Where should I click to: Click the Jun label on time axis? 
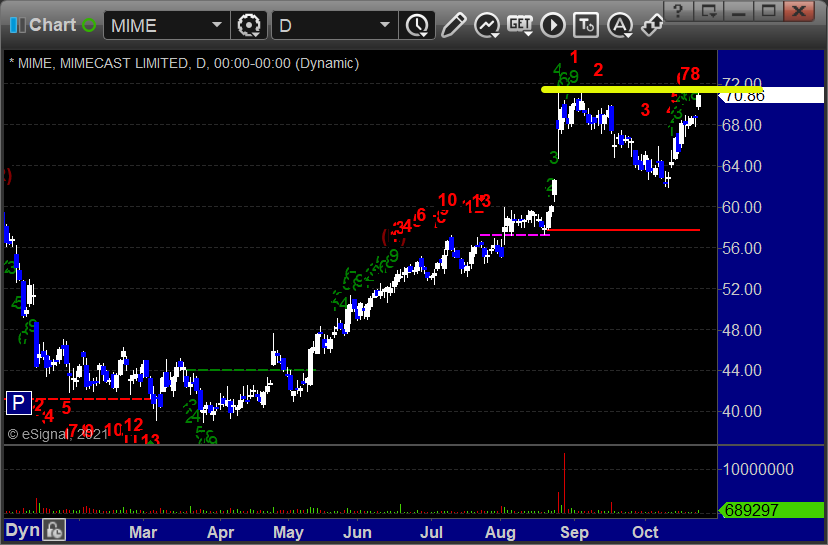point(357,532)
